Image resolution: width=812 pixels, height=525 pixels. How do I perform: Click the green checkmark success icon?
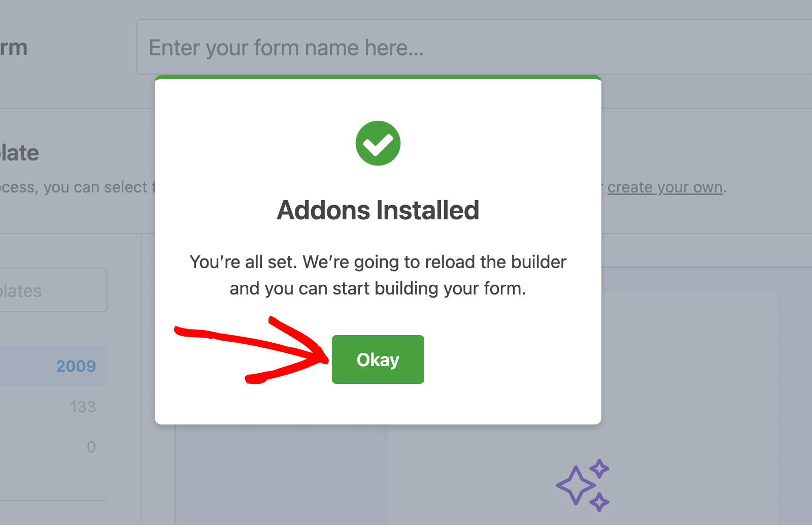tap(378, 143)
